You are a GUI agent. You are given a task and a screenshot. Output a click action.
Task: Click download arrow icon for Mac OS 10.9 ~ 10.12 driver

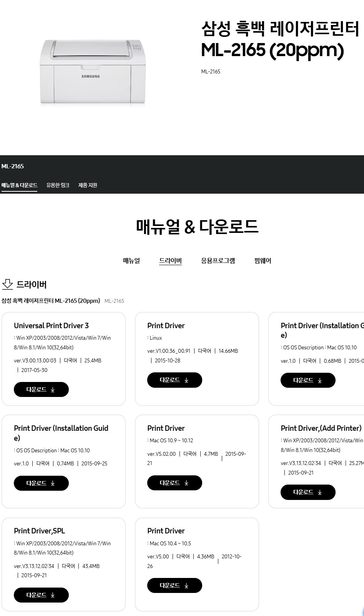click(x=186, y=483)
